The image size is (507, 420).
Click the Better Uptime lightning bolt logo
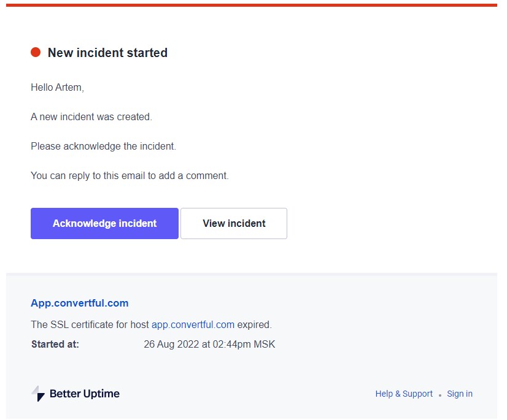click(35, 393)
